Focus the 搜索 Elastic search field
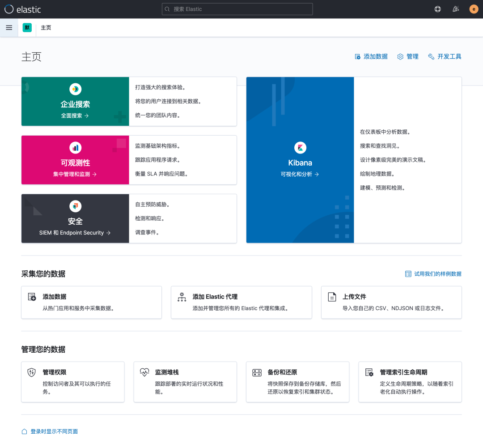Image resolution: width=483 pixels, height=448 pixels. click(237, 9)
